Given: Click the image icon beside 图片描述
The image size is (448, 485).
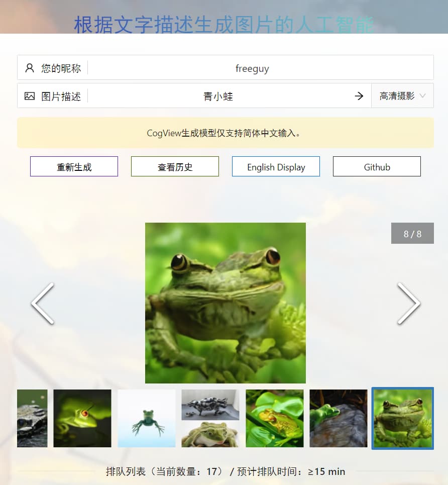Looking at the screenshot, I should click(x=30, y=96).
